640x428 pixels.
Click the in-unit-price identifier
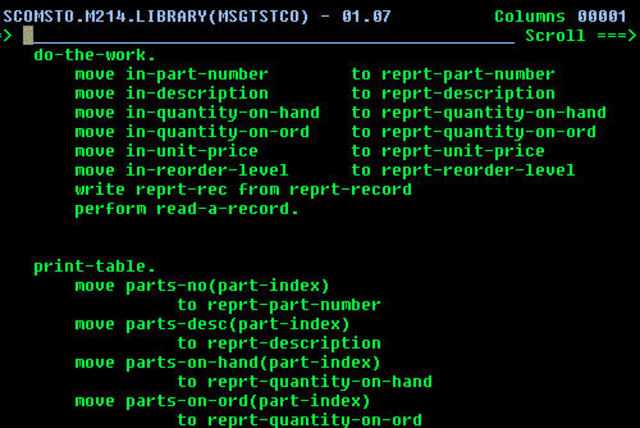point(192,152)
